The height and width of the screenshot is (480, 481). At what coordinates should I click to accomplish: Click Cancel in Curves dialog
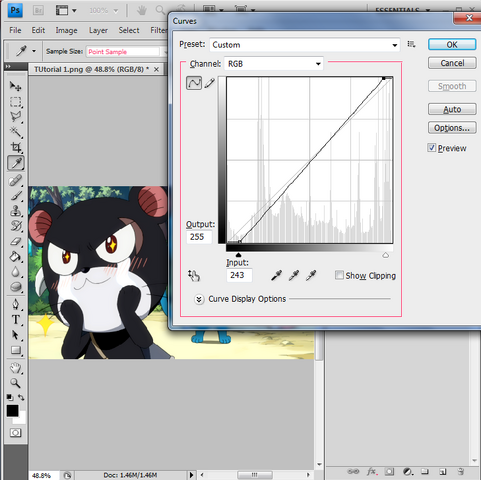(452, 63)
